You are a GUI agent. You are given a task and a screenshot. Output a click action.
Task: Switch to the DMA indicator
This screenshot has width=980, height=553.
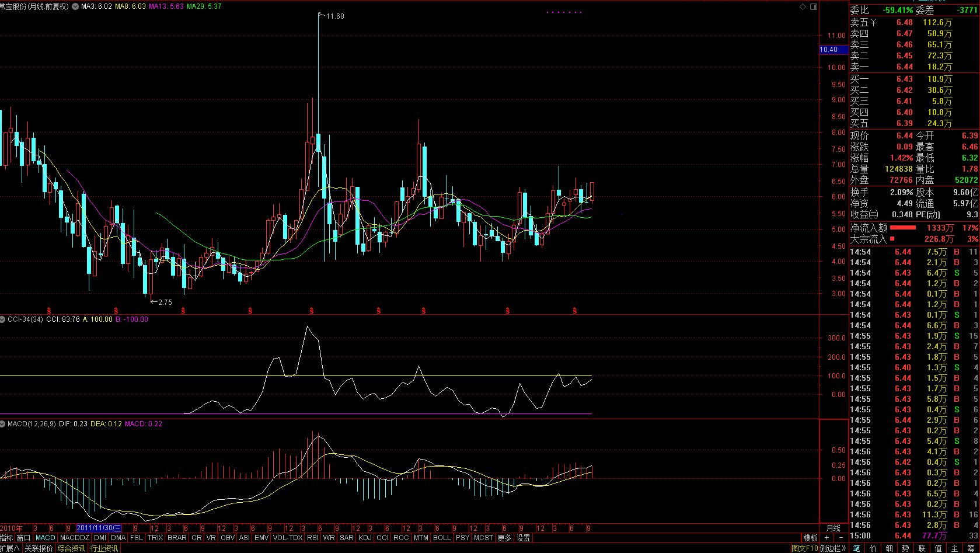click(118, 538)
